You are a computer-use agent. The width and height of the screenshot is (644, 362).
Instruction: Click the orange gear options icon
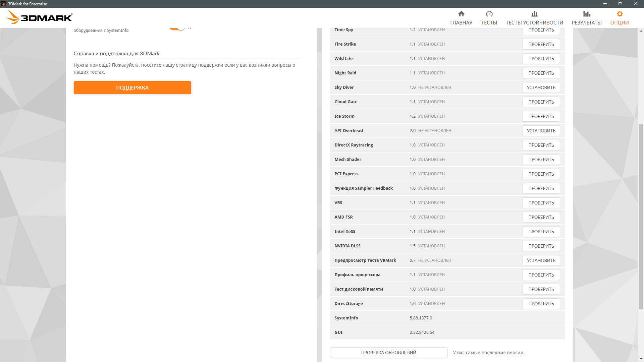(620, 14)
